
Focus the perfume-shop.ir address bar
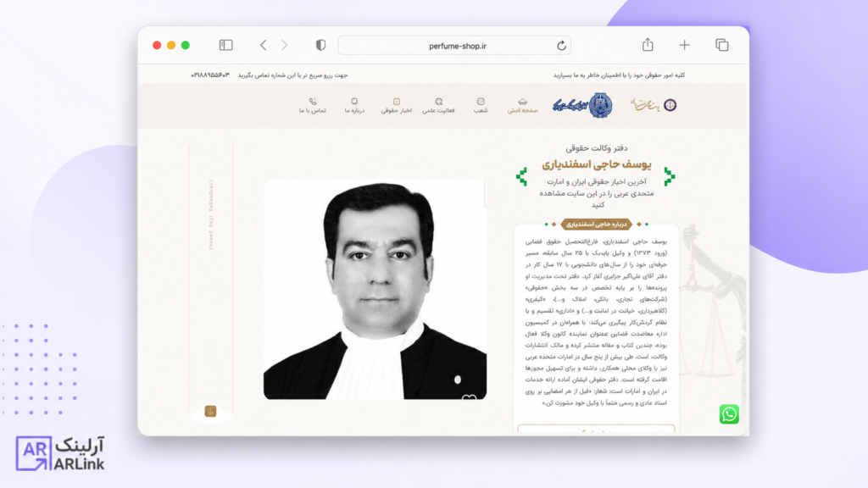click(454, 46)
